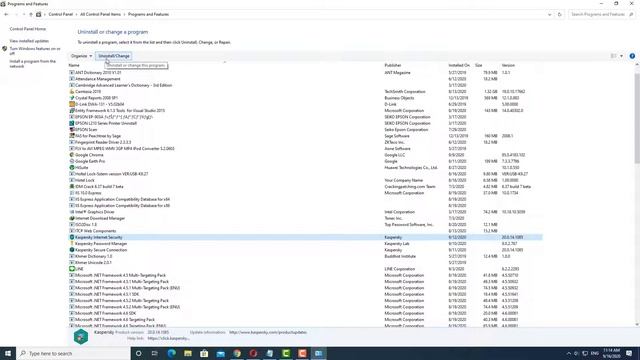Select Fingerprint Reader Driver entry

click(x=103, y=142)
